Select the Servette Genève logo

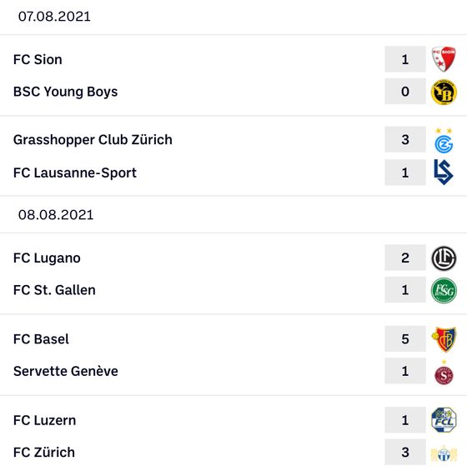click(x=444, y=372)
